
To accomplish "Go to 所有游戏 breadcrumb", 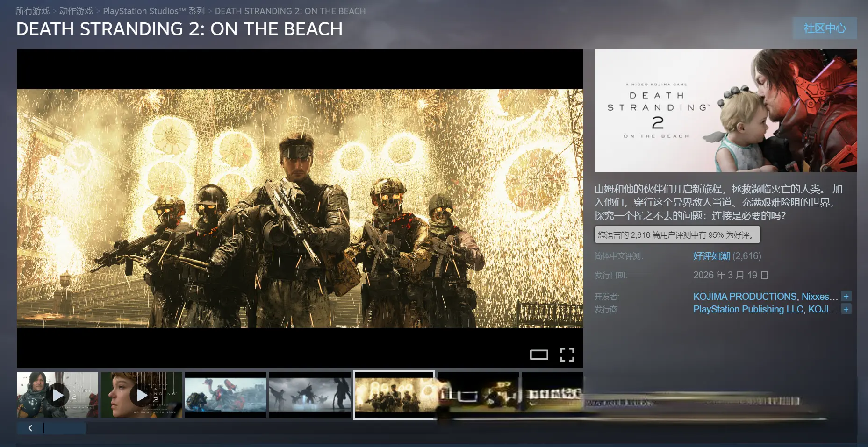I will (33, 11).
